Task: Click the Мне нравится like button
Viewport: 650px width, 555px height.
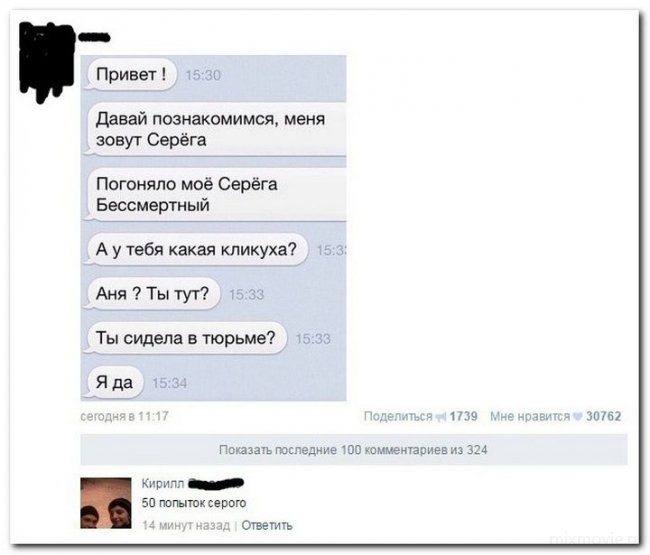Action: (530, 416)
